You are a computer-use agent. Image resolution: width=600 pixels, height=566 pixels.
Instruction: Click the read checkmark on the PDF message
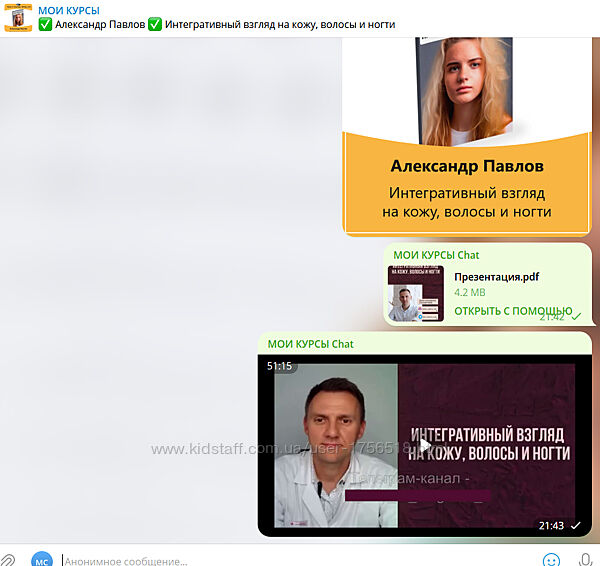pos(576,316)
